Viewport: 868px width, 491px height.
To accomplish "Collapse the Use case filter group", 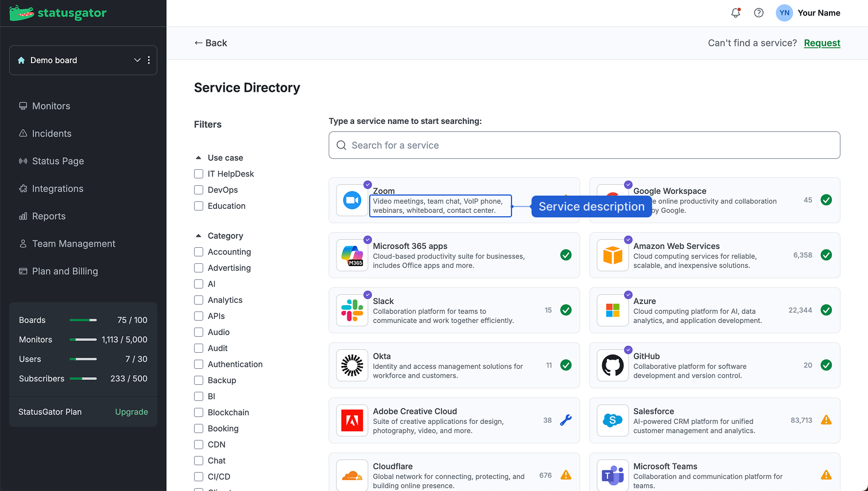I will pos(199,158).
